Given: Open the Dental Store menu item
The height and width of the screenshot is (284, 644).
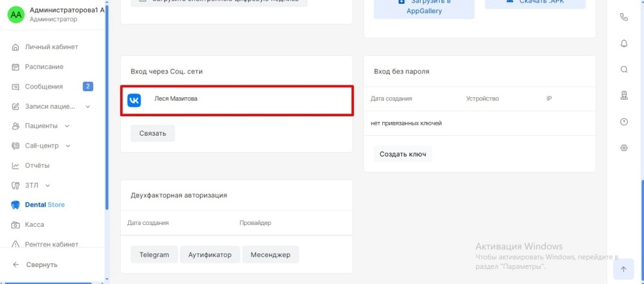Looking at the screenshot, I should pos(44,205).
